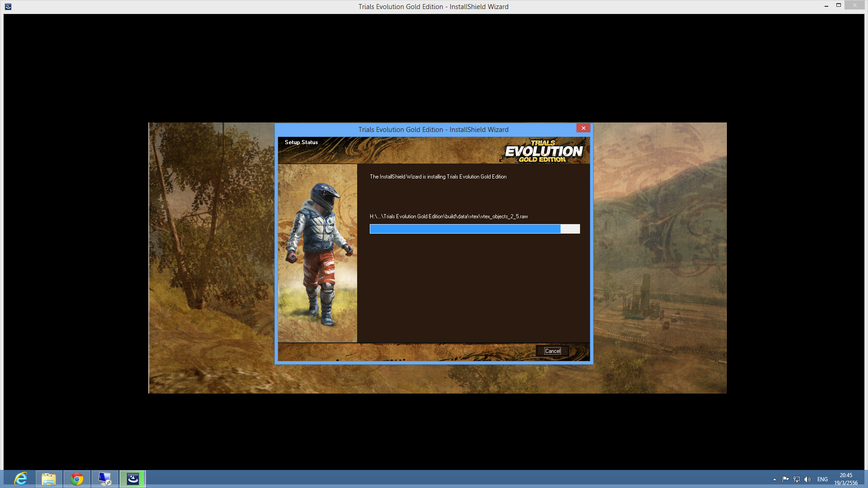Click the InstallShield icon in outer title bar
The width and height of the screenshot is (868, 488).
[8, 6]
